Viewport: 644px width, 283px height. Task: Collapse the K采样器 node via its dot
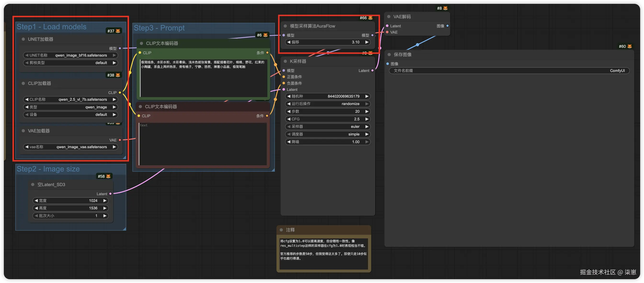(285, 61)
